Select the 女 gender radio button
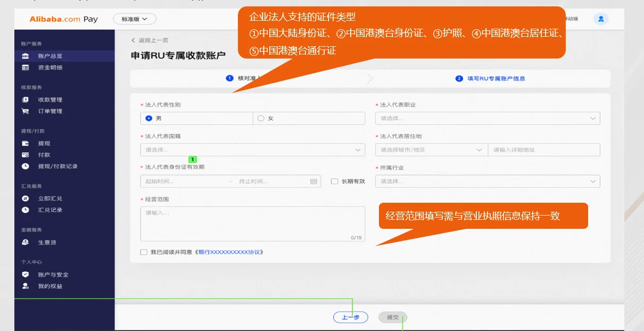 pos(261,118)
